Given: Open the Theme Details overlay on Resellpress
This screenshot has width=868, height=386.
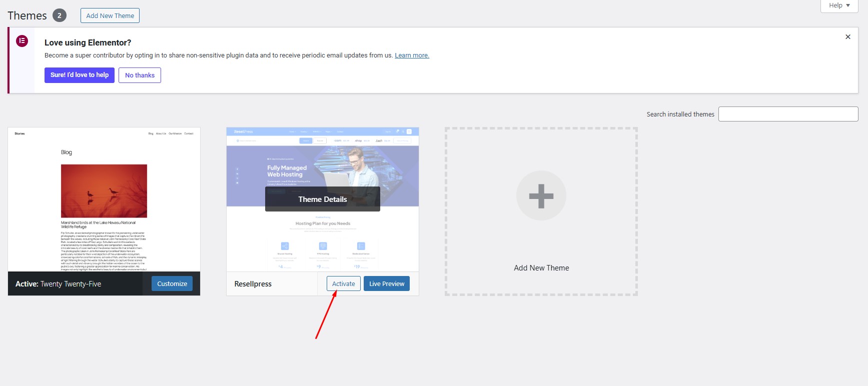Looking at the screenshot, I should coord(322,199).
